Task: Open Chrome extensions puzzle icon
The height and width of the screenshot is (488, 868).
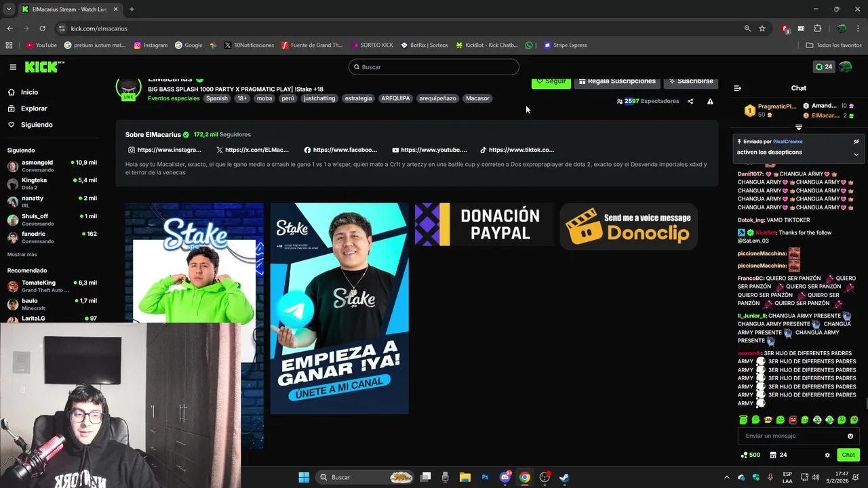Action: (817, 28)
